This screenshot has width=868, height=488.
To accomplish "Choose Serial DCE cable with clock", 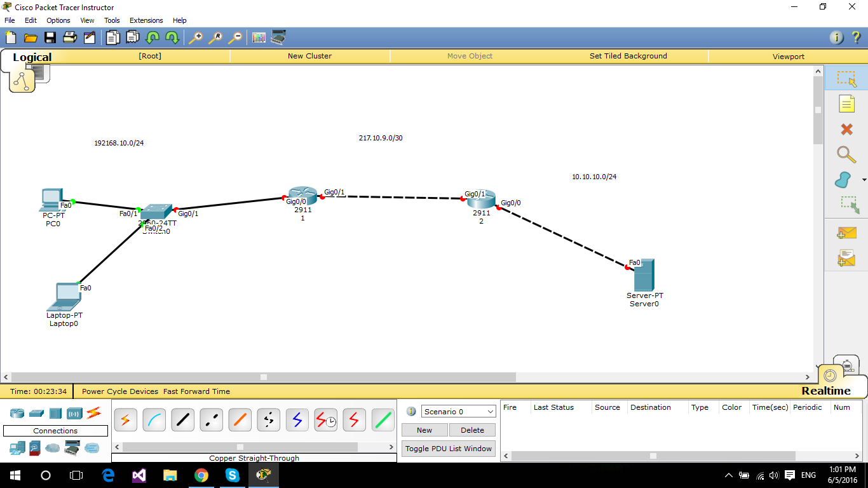I will [x=325, y=420].
